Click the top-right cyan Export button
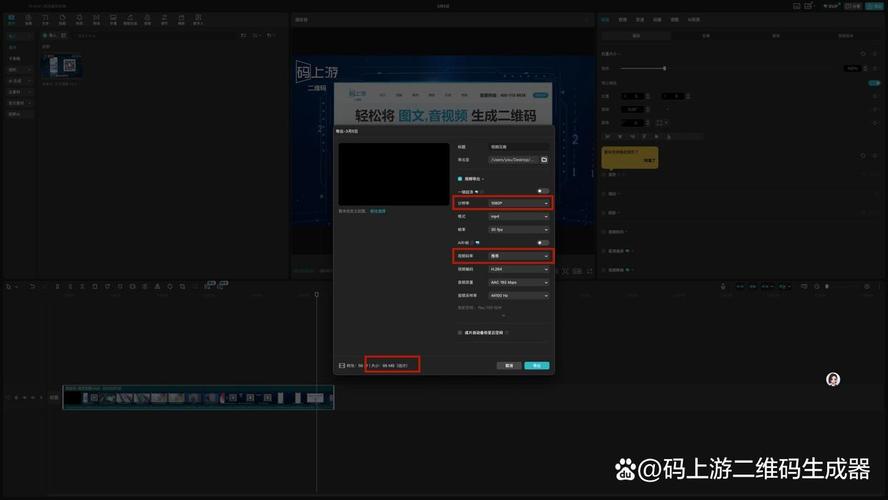The image size is (888, 500). (874, 6)
